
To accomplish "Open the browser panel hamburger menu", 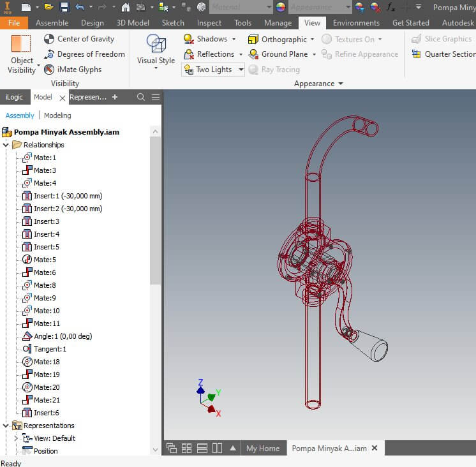I will pyautogui.click(x=156, y=97).
